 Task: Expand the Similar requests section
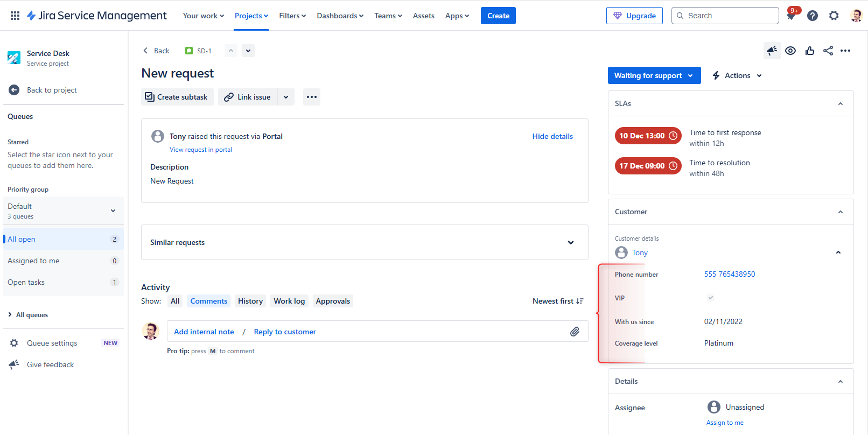[571, 242]
